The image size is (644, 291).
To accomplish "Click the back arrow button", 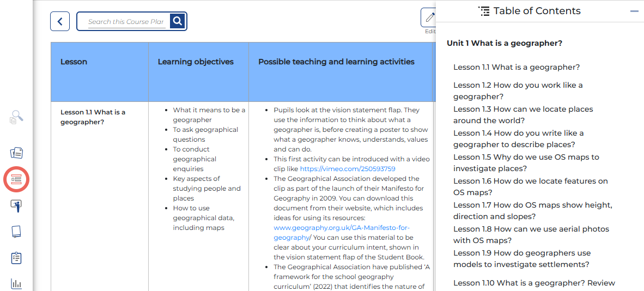I will (60, 21).
